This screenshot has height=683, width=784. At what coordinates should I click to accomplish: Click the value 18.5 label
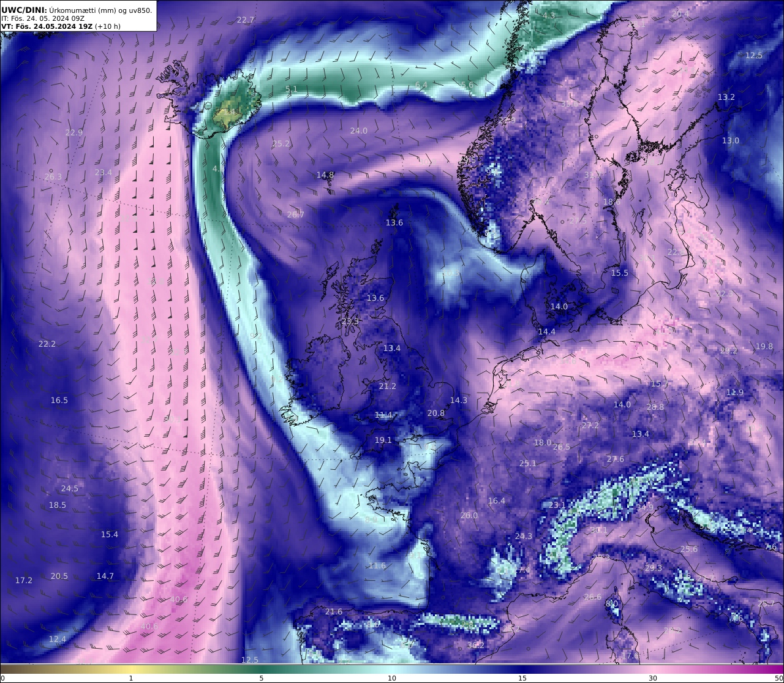click(58, 505)
